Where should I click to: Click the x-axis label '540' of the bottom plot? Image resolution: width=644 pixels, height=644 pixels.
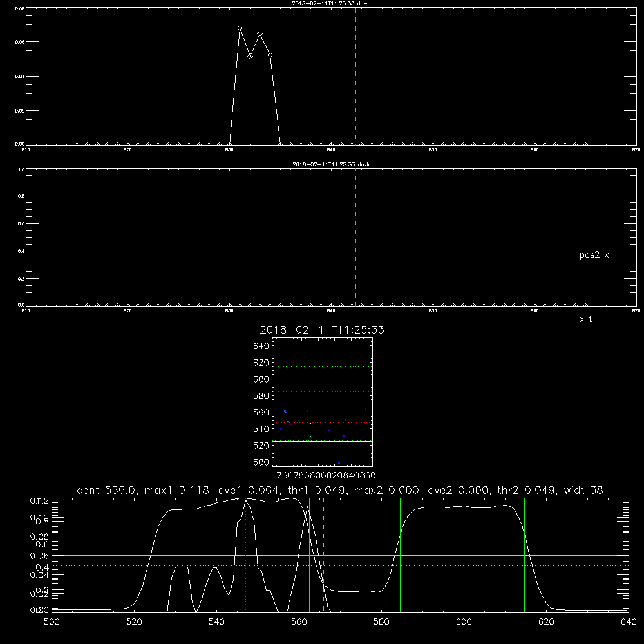coord(216,622)
